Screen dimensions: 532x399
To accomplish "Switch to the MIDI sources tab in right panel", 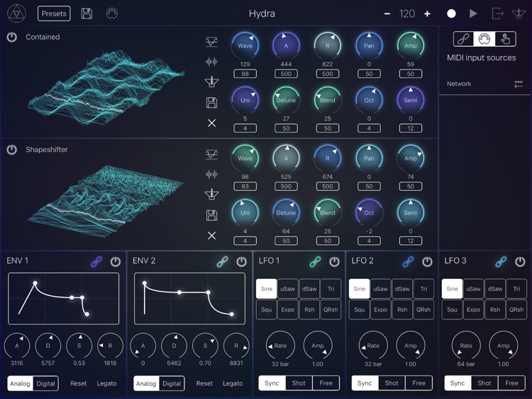I will [484, 39].
